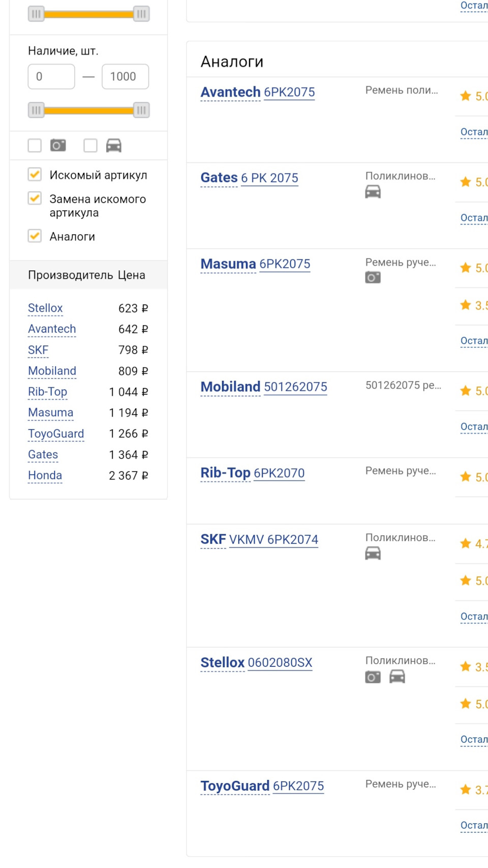The width and height of the screenshot is (488, 868).
Task: Click the maximum quantity field showing 1000
Action: click(125, 77)
